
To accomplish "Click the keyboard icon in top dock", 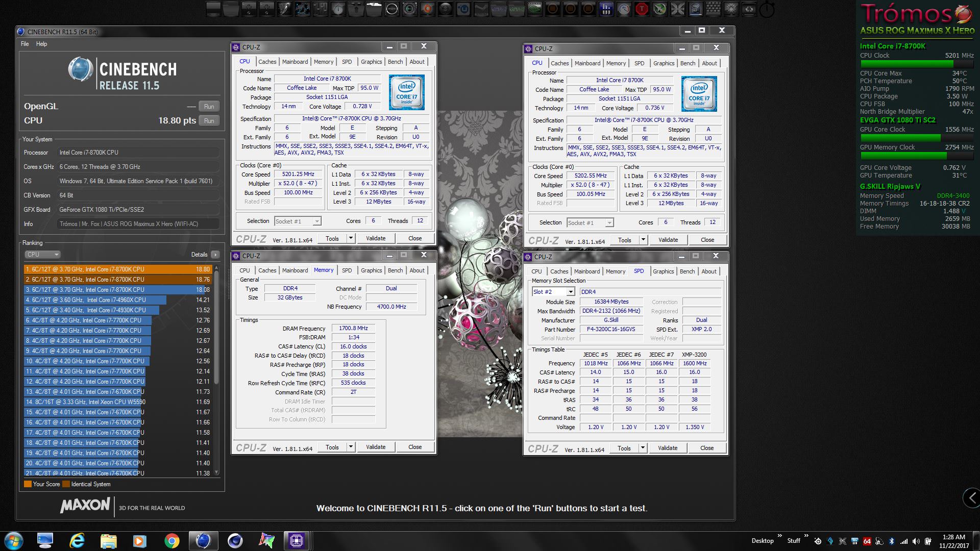I will (713, 9).
